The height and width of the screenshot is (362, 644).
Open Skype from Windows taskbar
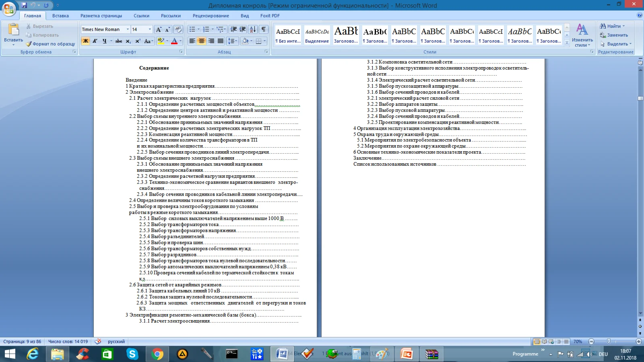[x=132, y=354]
